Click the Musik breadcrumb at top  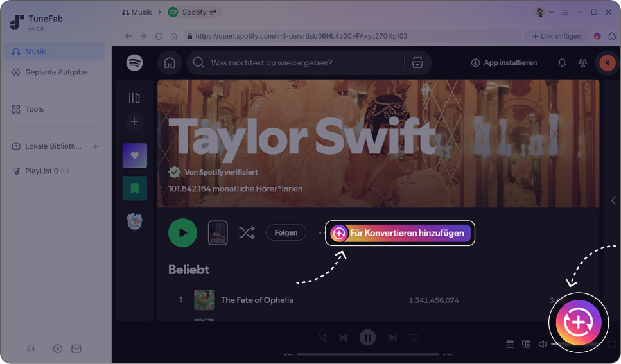click(137, 12)
